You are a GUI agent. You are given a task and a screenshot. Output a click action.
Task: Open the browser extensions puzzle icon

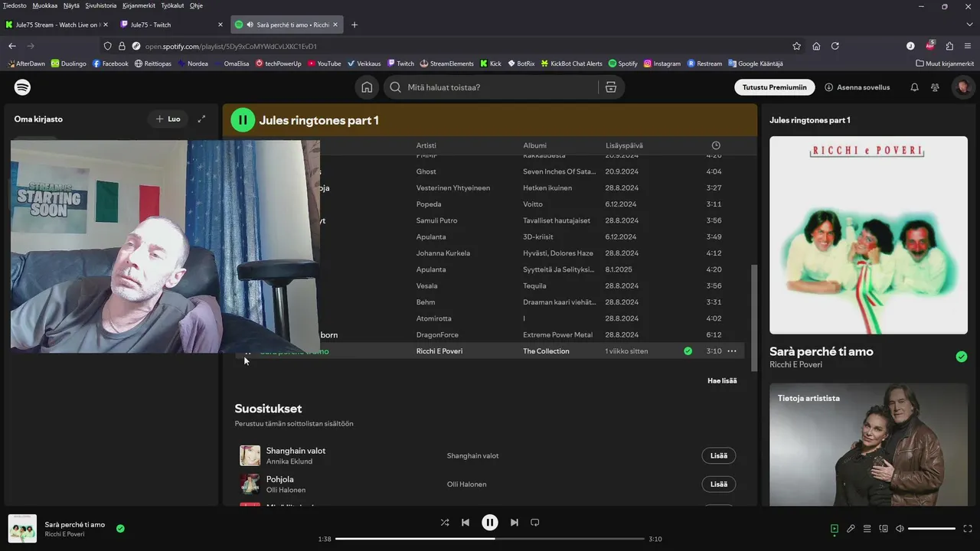949,46
